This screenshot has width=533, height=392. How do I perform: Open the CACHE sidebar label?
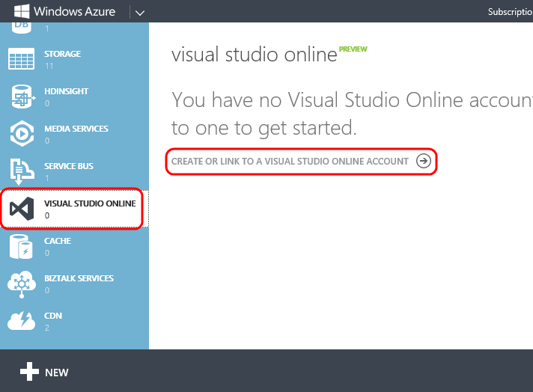click(58, 240)
